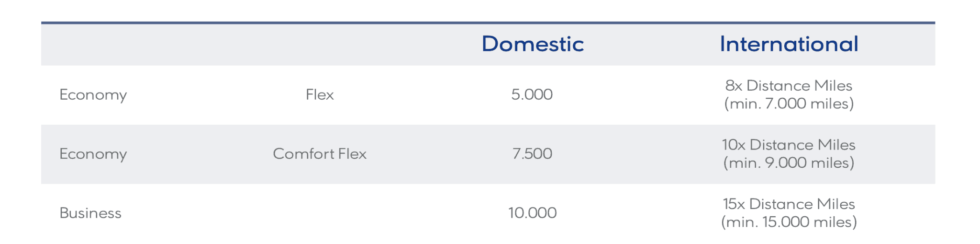Click the 8x Distance Miles text
The height and width of the screenshot is (244, 980).
pyautogui.click(x=789, y=85)
